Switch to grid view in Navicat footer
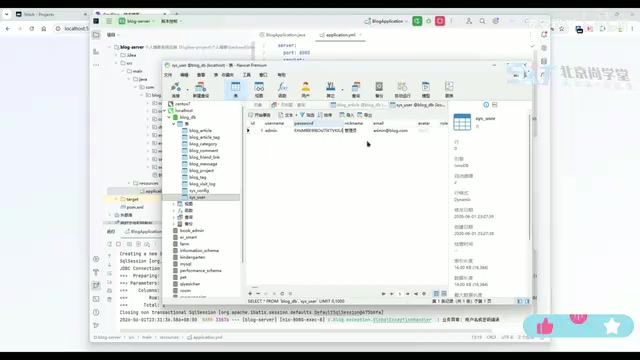640x360 pixels. 436,293
